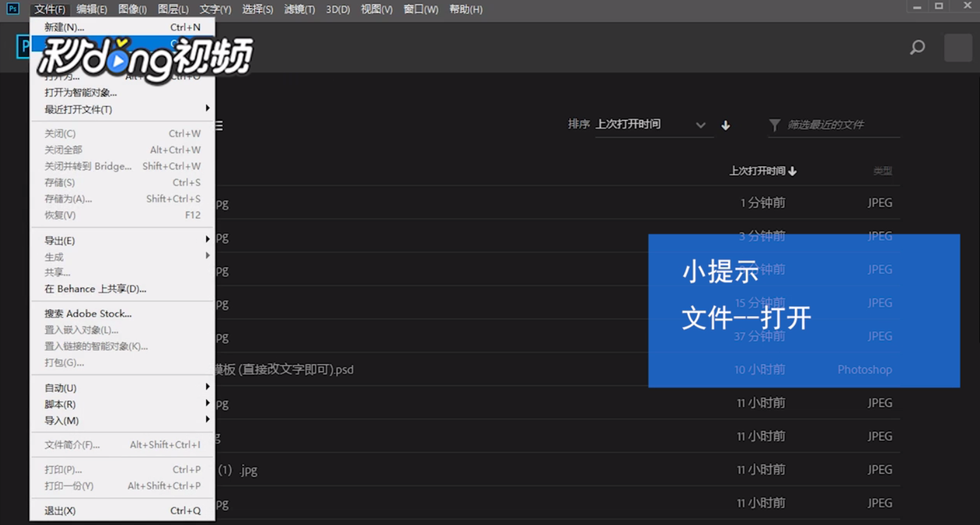
Task: Choose 打包(G)... menu entry
Action: pyautogui.click(x=122, y=362)
